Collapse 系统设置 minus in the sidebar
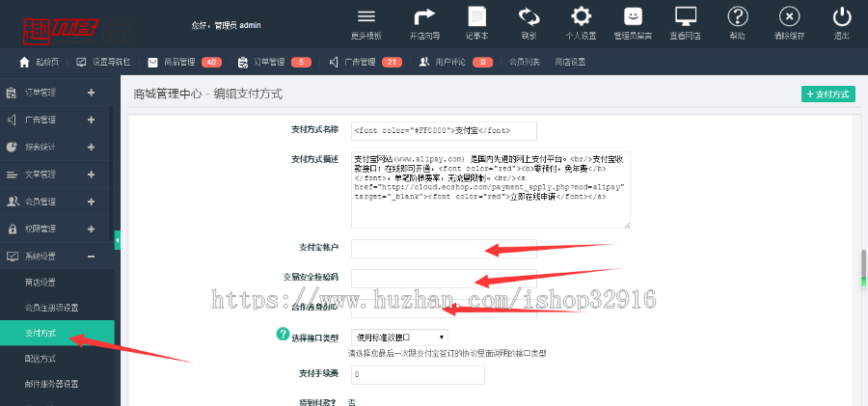The height and width of the screenshot is (406, 868). (92, 257)
